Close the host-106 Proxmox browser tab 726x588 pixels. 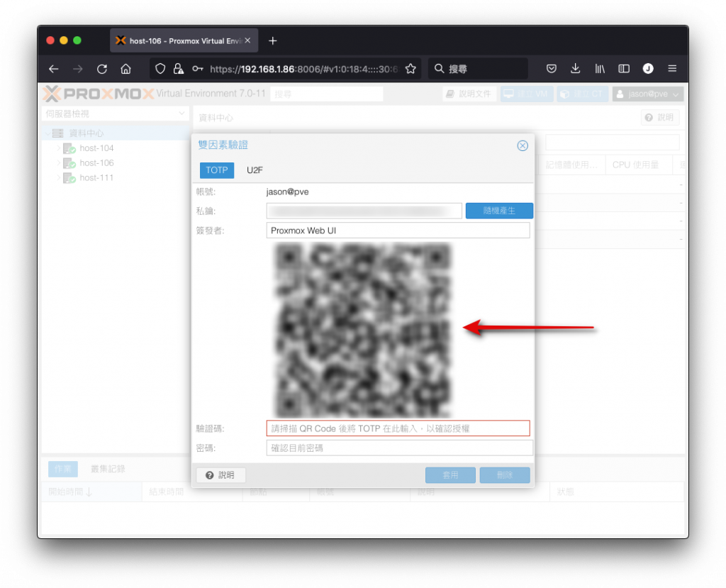(x=247, y=40)
